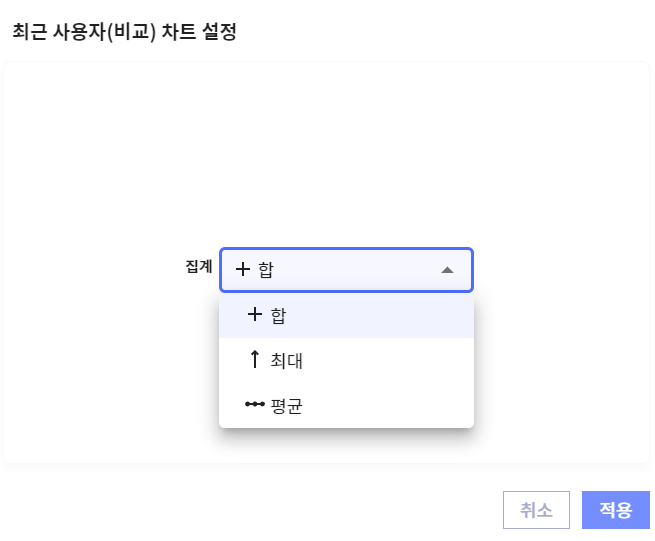Click the plus icon beside the 합 option
655x541 pixels.
click(x=254, y=315)
